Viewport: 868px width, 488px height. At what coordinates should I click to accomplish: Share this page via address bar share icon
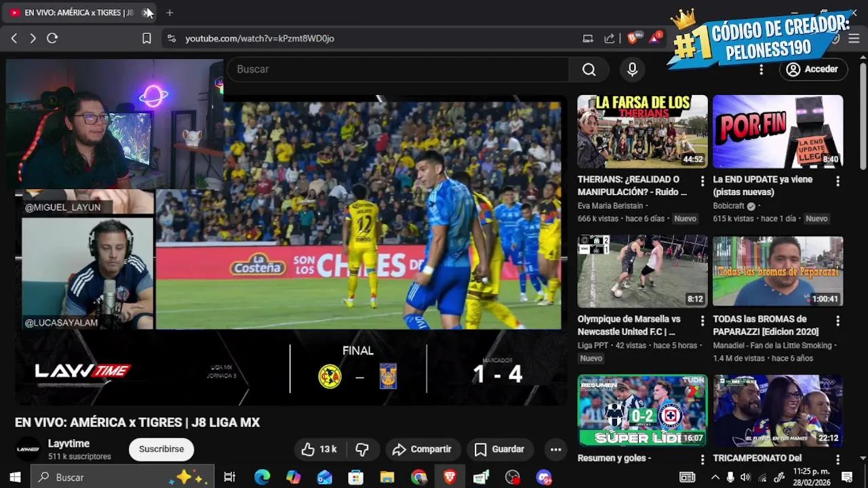point(610,39)
